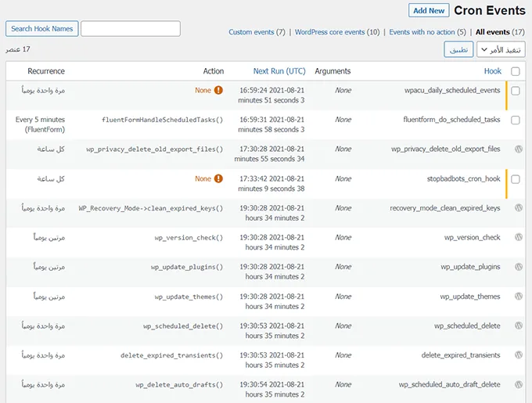Screen dimensions: 532x403
Task: Sort by Hook column header
Action: pyautogui.click(x=492, y=71)
